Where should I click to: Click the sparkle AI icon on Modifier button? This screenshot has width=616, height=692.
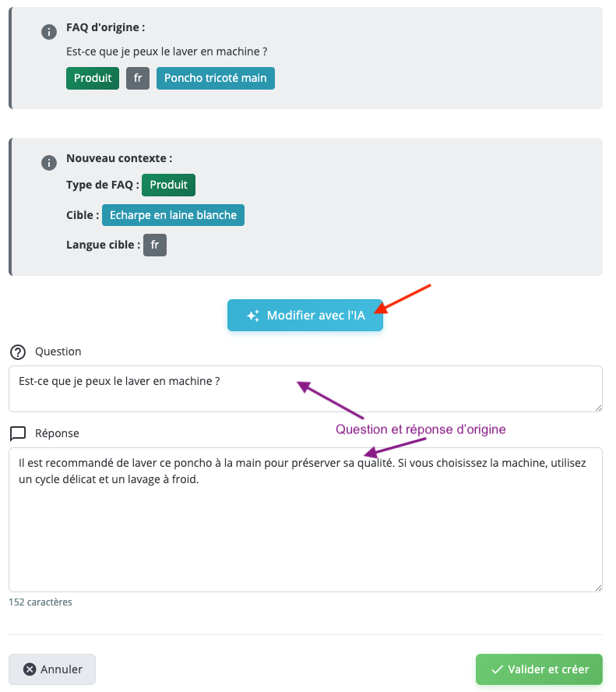252,316
